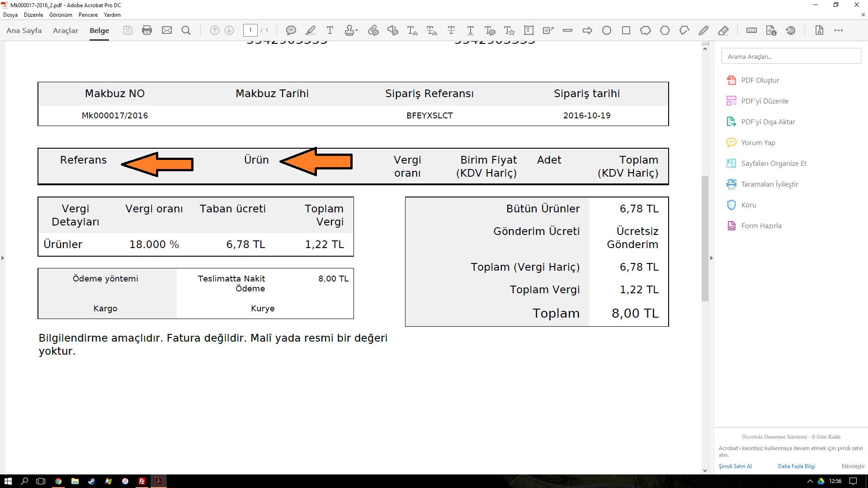Viewport: 868px width, 488px height.
Task: Click the sticky note comment tool
Action: 291,30
